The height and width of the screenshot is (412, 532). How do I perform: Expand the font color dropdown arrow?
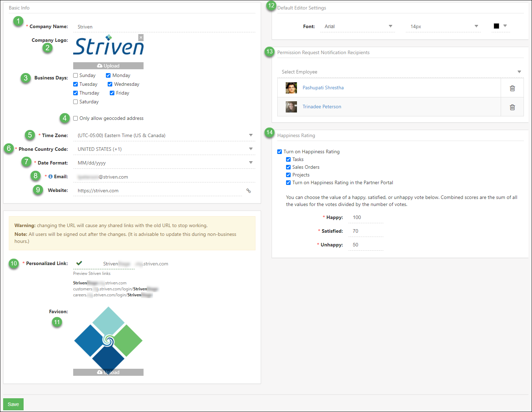coord(505,26)
